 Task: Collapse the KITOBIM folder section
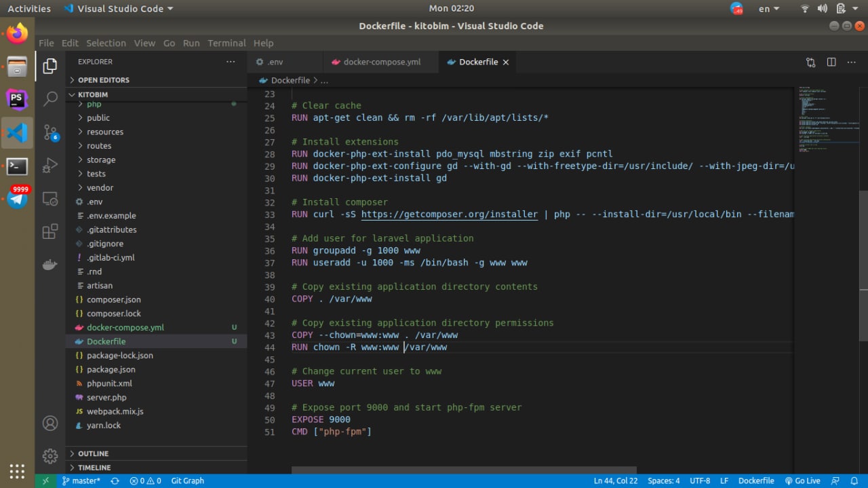[x=156, y=94]
